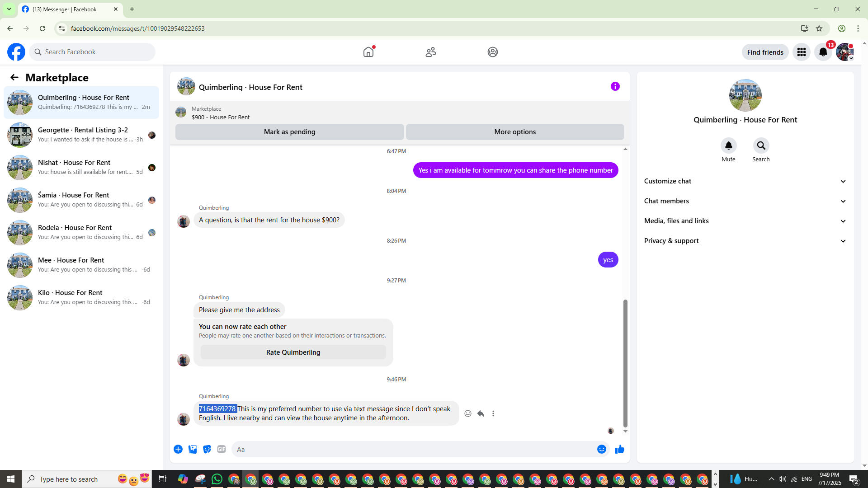Click the chat scrollbar thumb
The image size is (868, 488).
pos(625,363)
